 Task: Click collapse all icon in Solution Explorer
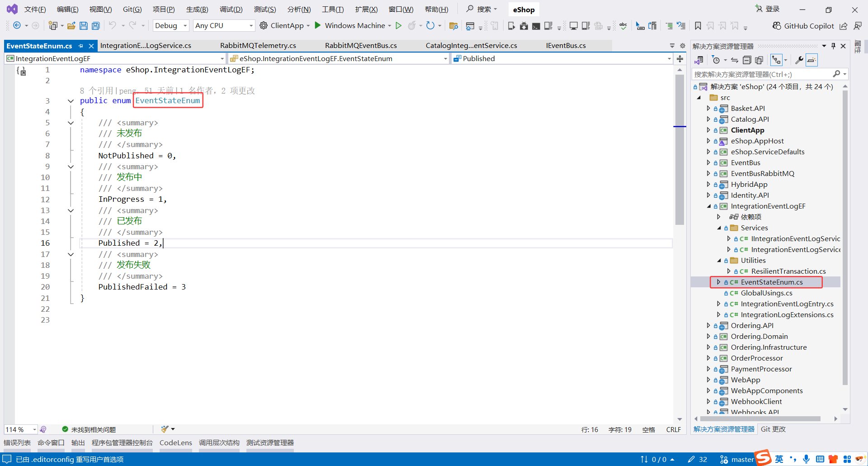(747, 60)
